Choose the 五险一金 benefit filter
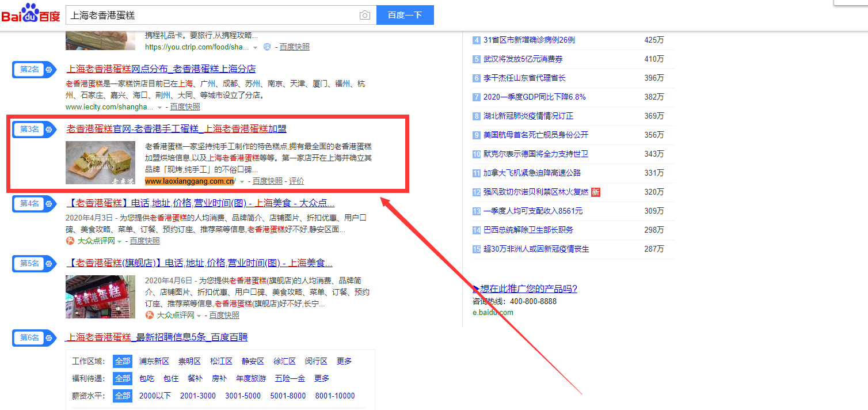 tap(290, 378)
